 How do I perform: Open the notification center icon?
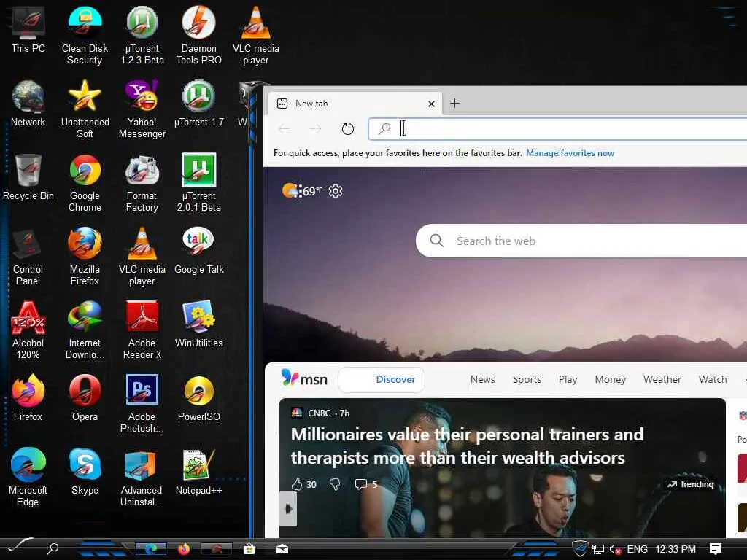[715, 549]
